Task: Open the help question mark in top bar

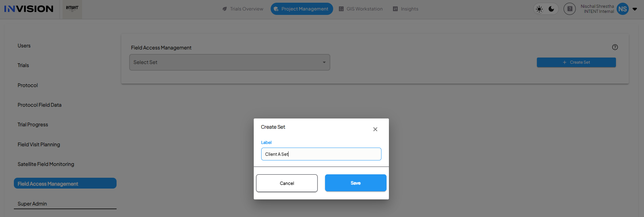Action: (570, 9)
